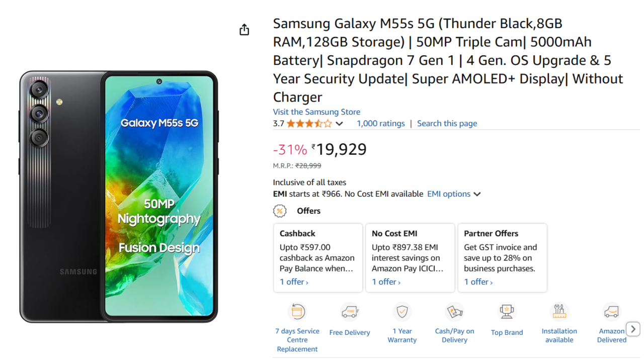
Task: Click Search this page link
Action: [x=447, y=124]
